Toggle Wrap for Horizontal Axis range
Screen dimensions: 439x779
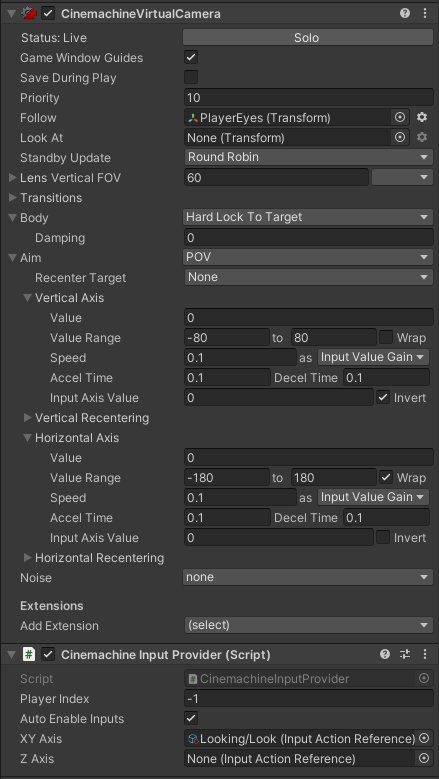[386, 477]
